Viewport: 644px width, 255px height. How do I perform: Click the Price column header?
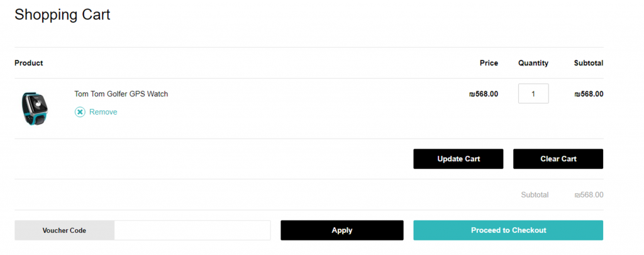coord(489,63)
